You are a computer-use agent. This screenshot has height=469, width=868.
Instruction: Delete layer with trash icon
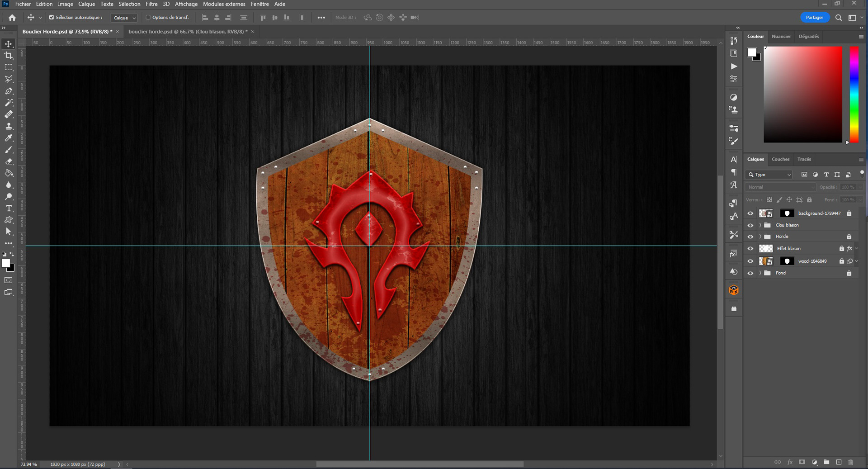click(x=851, y=462)
